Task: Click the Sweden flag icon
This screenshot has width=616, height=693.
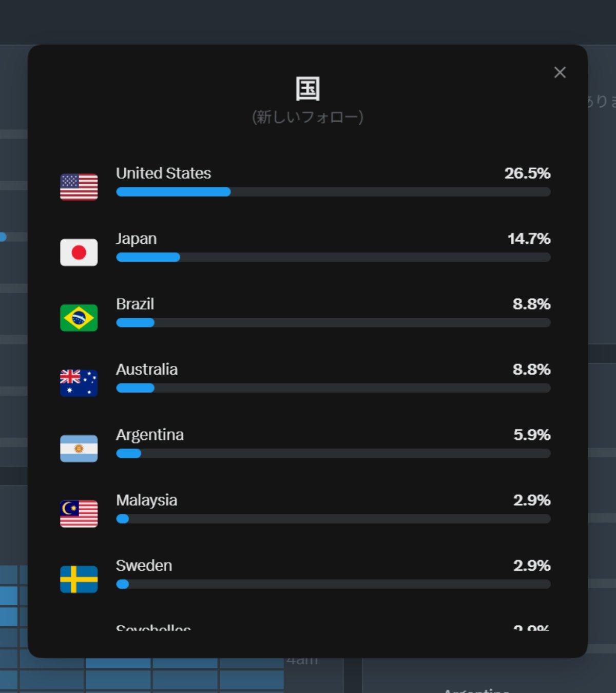Action: 79,579
